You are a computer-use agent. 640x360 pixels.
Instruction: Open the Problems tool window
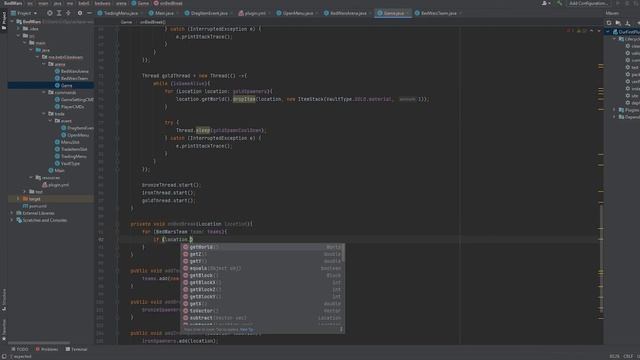[47, 349]
